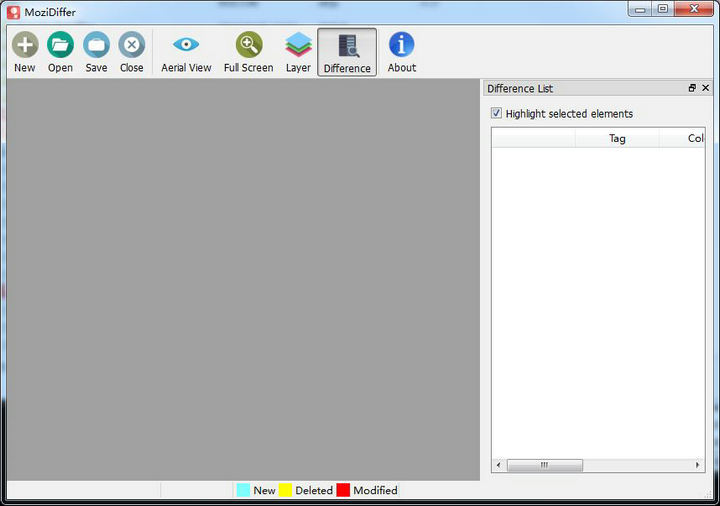Click the left arrow of horizontal scrollbar
This screenshot has width=720, height=506.
498,465
